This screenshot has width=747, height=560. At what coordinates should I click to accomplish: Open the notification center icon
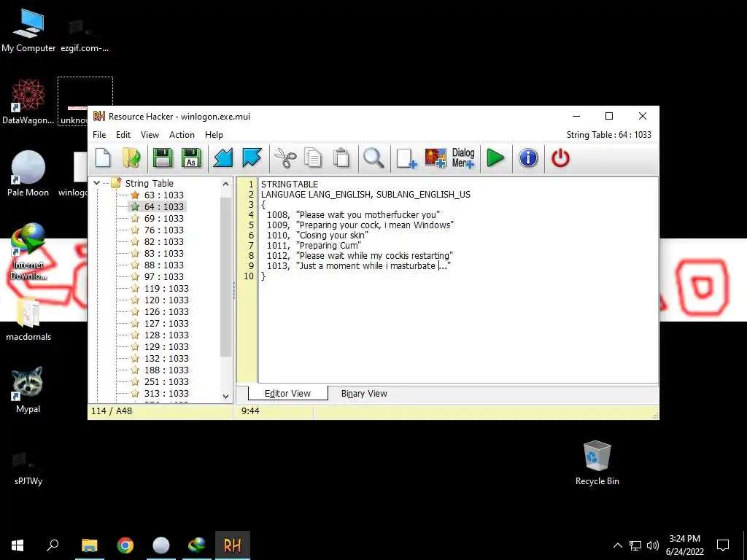click(x=723, y=545)
